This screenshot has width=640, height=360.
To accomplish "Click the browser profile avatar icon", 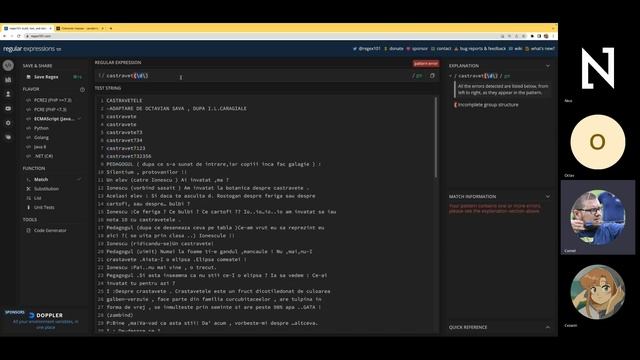I will [x=546, y=36].
